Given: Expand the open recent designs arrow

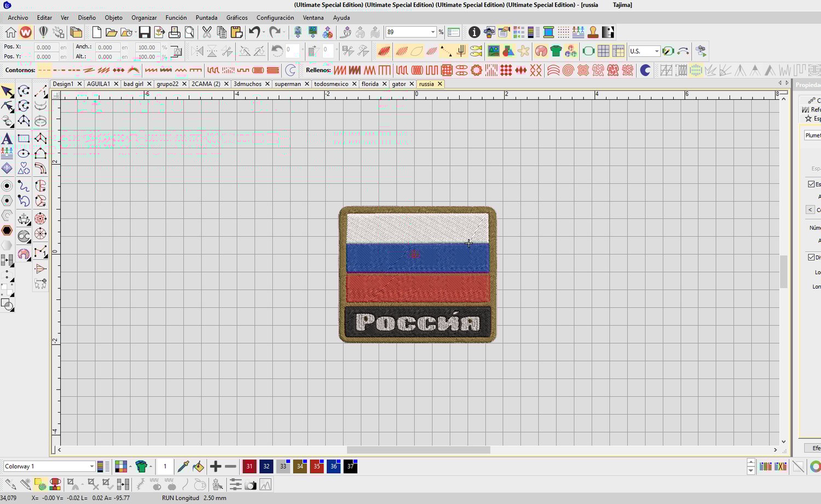Looking at the screenshot, I should pos(135,32).
